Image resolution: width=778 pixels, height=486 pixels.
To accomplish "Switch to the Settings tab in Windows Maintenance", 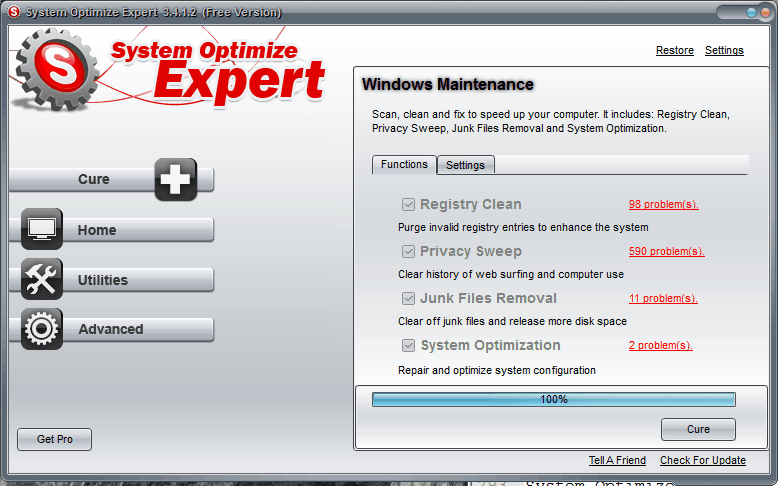I will 465,165.
